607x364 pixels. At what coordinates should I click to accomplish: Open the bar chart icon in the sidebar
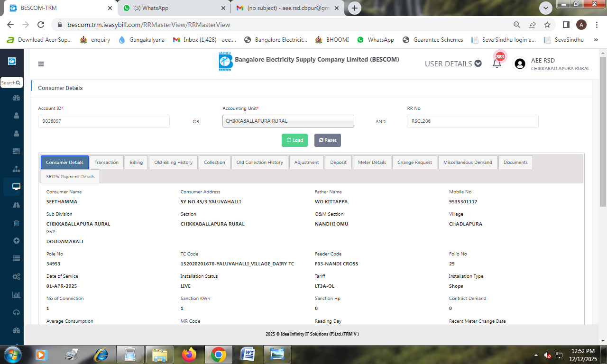[x=16, y=294]
